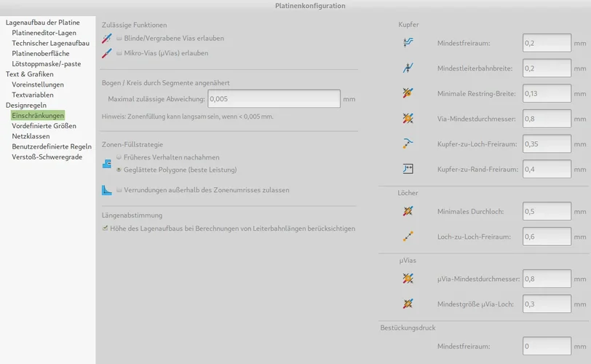Viewport: 591px width, 364px height.
Task: Click the Kupfer-zu-Rand-Freiraum input field
Action: pyautogui.click(x=547, y=169)
